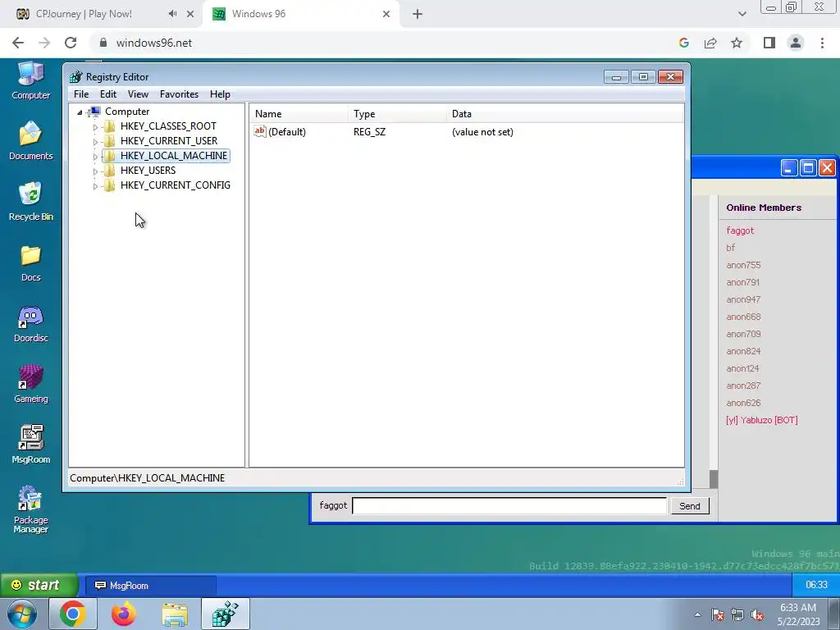Click member anon755 in Online Members
840x630 pixels.
(743, 265)
